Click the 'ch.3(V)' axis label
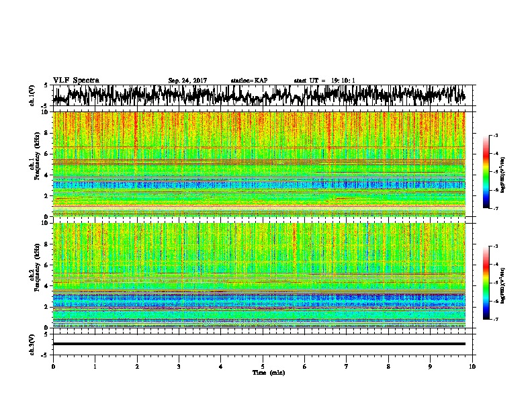Screen dimensions: 532x411 click(x=32, y=345)
